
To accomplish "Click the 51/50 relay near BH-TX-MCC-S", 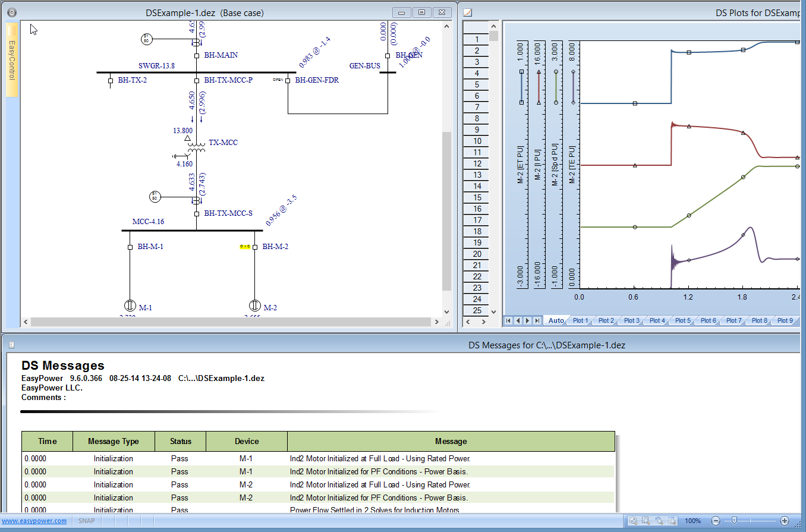I will pyautogui.click(x=155, y=197).
